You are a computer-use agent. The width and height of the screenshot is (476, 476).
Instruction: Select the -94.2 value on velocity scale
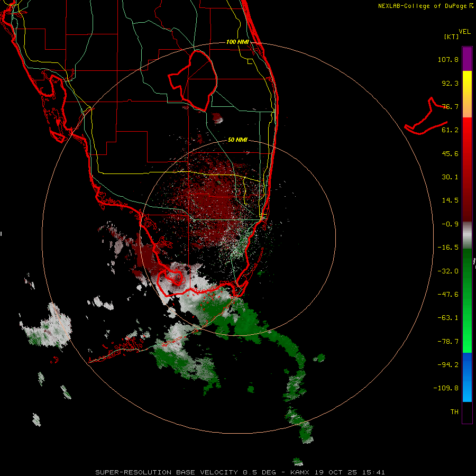coord(448,364)
